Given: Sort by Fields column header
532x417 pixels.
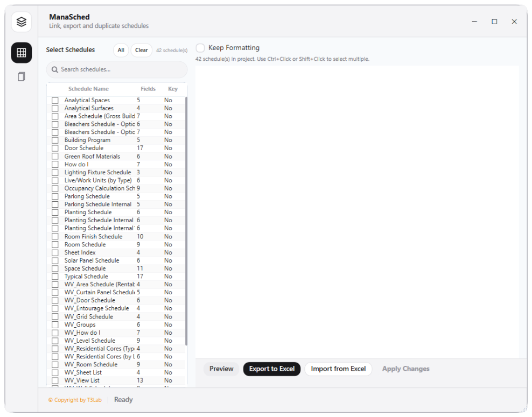Looking at the screenshot, I should coord(148,89).
